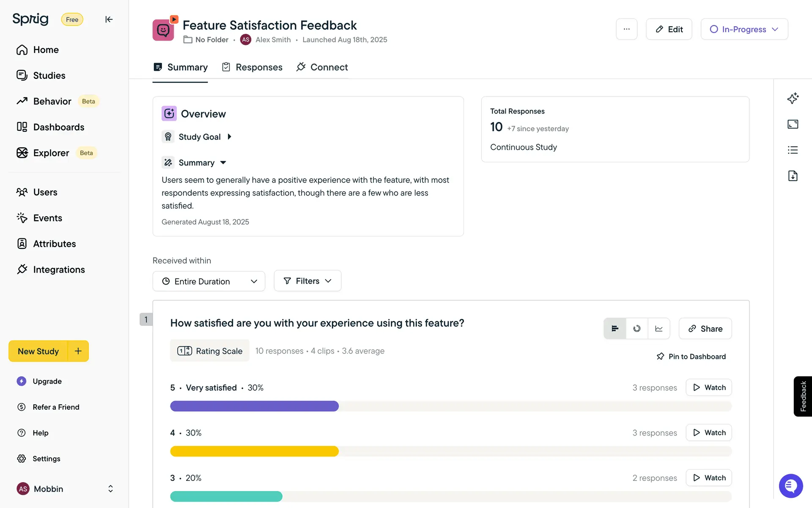Watch clips for the 4 rating

point(709,433)
